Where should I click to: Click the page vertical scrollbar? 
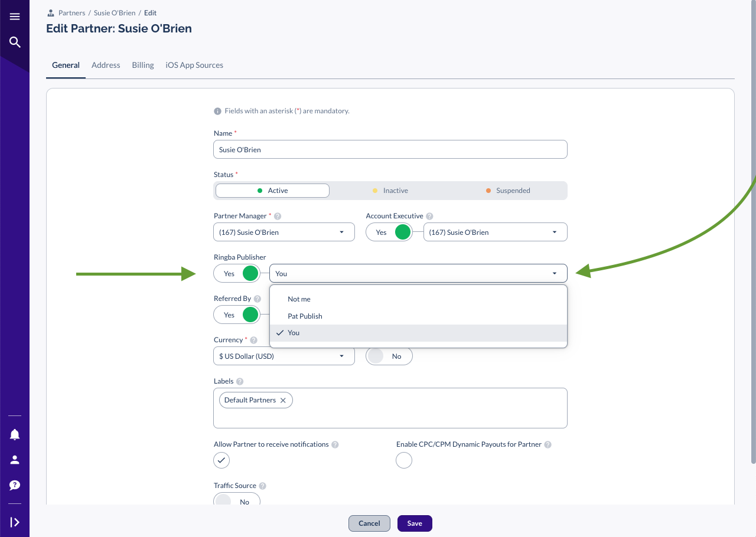[x=753, y=231]
